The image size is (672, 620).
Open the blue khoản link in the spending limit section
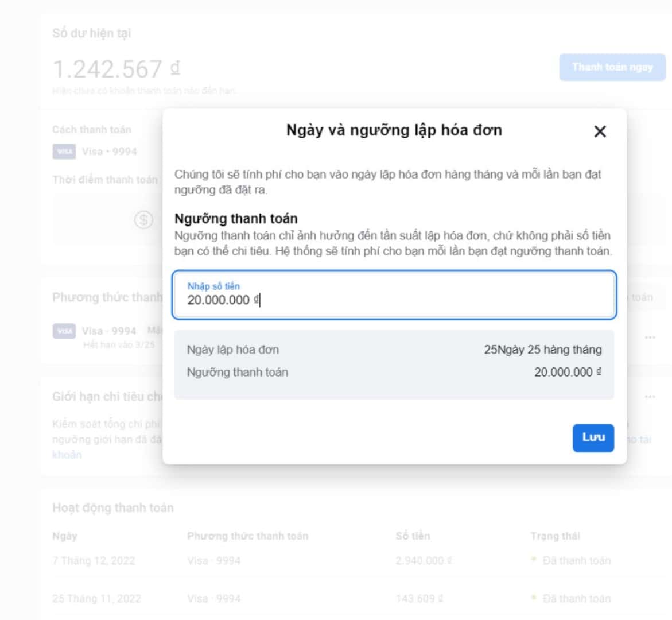pyautogui.click(x=67, y=455)
